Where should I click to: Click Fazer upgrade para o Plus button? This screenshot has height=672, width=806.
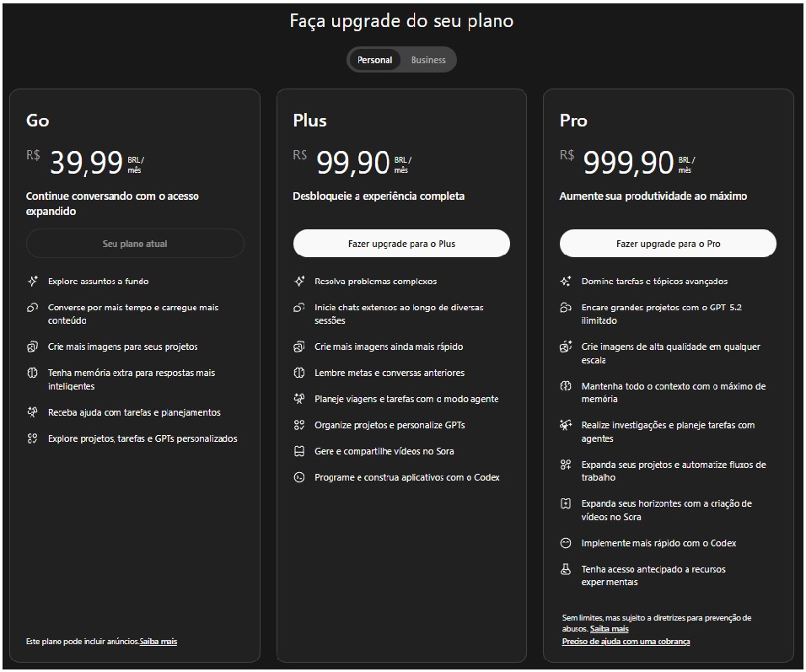401,244
